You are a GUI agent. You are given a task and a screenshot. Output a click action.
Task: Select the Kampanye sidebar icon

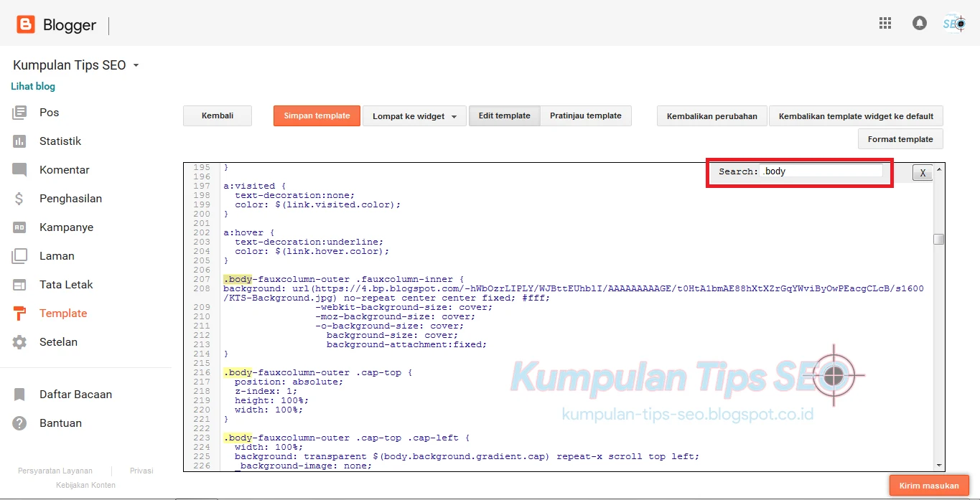pos(26,227)
